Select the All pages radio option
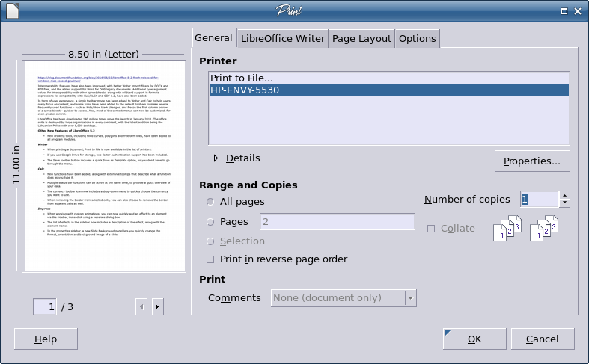 coord(210,202)
